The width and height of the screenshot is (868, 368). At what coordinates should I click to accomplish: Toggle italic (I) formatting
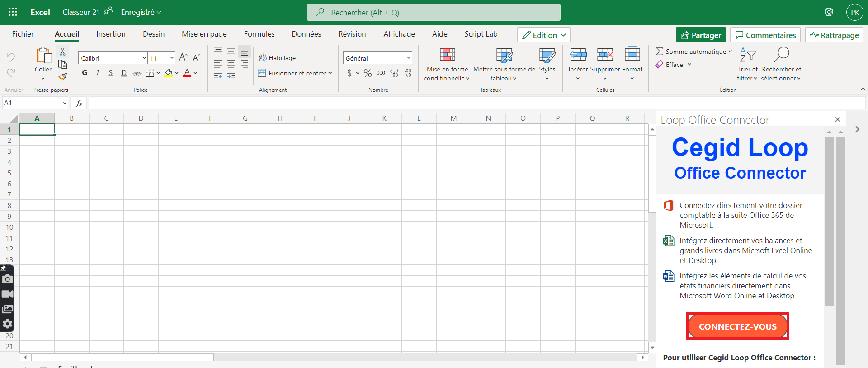coord(98,73)
